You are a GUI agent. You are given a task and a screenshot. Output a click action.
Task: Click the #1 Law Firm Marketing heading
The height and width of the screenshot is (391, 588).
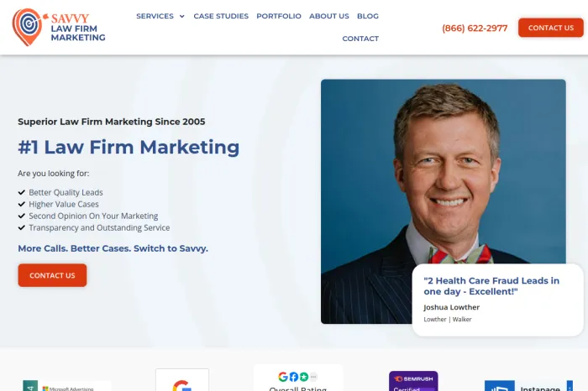tap(129, 147)
